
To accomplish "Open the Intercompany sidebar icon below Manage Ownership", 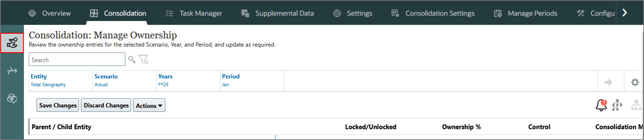I will pos(12,71).
